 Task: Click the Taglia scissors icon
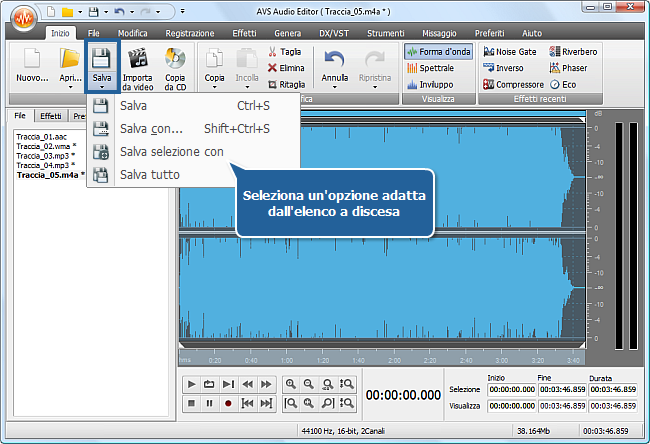click(273, 51)
